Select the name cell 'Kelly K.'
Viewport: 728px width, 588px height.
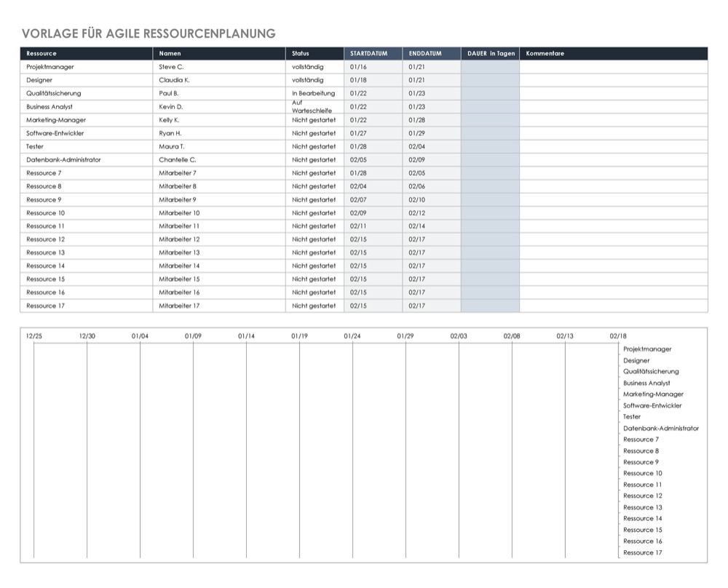point(219,120)
